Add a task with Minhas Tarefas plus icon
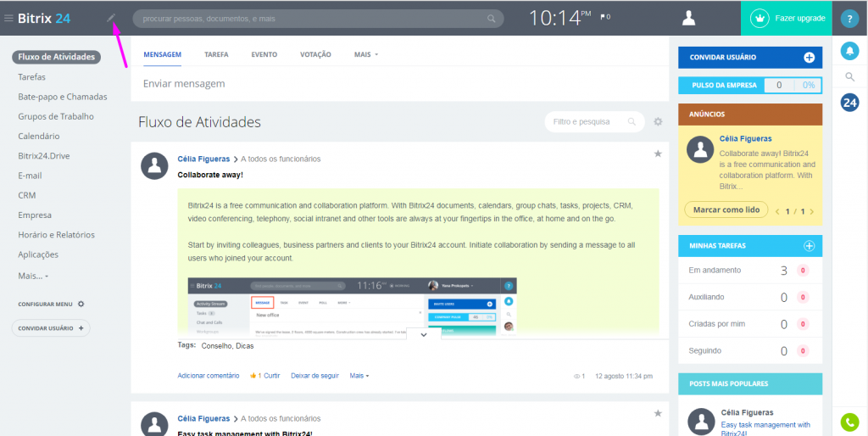The width and height of the screenshot is (868, 436). 809,246
